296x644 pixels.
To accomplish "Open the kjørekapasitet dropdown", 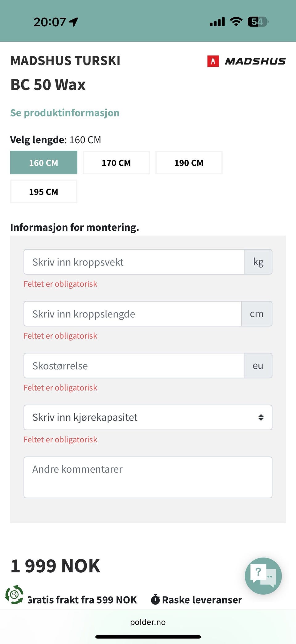I will coord(142,417).
